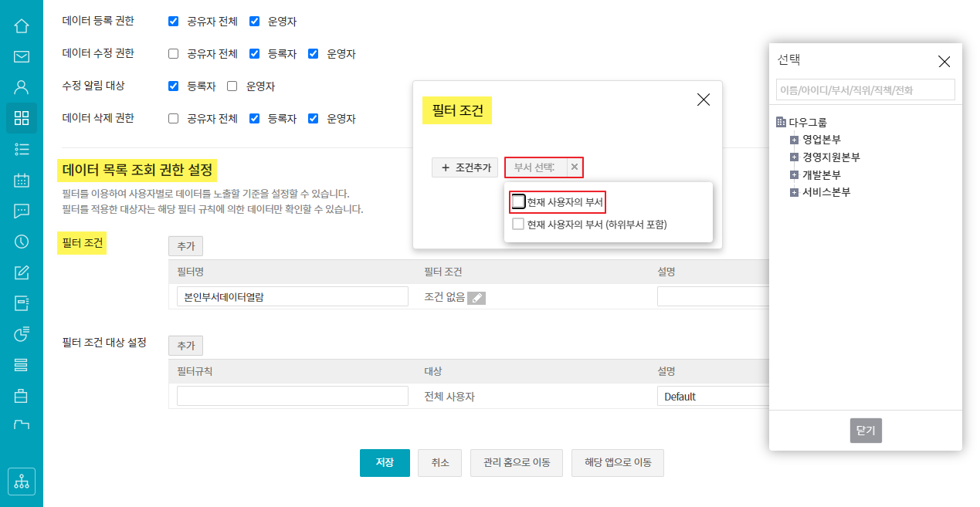Expand the 개발본부 department node
The height and width of the screenshot is (507, 980).
(x=794, y=175)
